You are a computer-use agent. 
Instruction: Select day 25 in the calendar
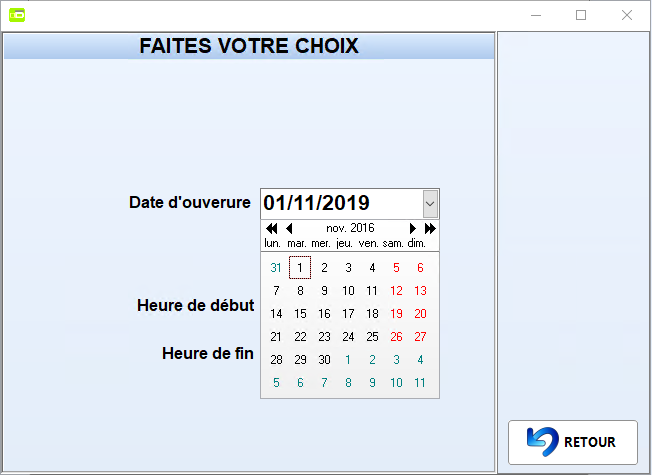(372, 336)
